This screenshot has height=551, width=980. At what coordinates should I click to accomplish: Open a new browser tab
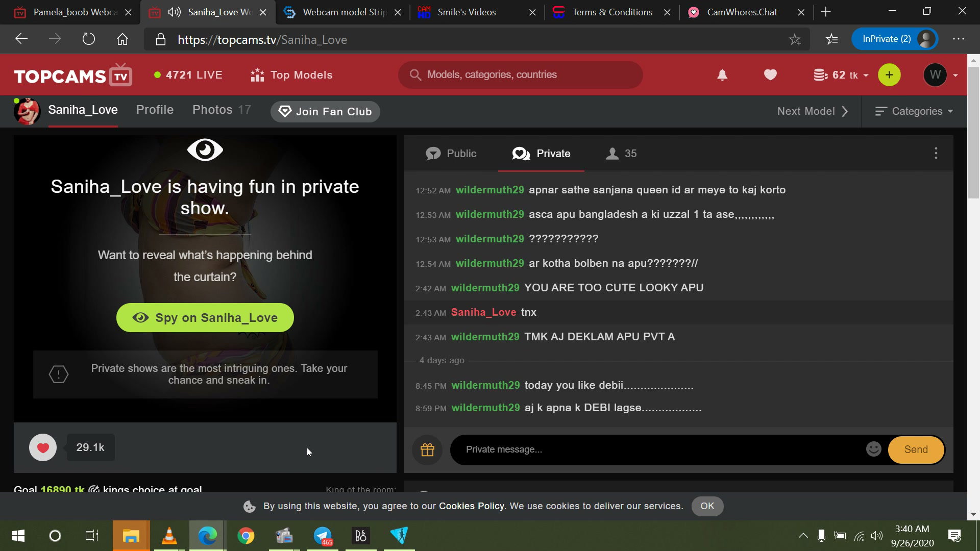coord(825,12)
